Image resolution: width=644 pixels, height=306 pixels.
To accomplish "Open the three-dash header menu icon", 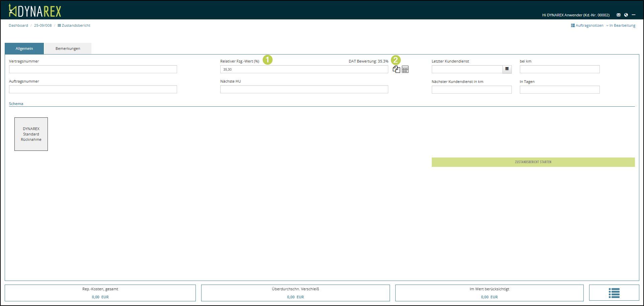I will coord(633,15).
